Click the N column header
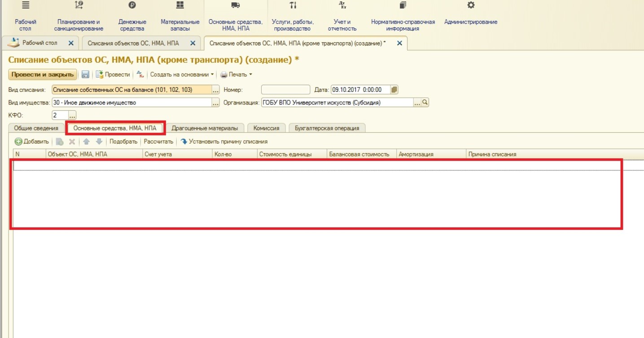This screenshot has height=338, width=644. pos(30,154)
